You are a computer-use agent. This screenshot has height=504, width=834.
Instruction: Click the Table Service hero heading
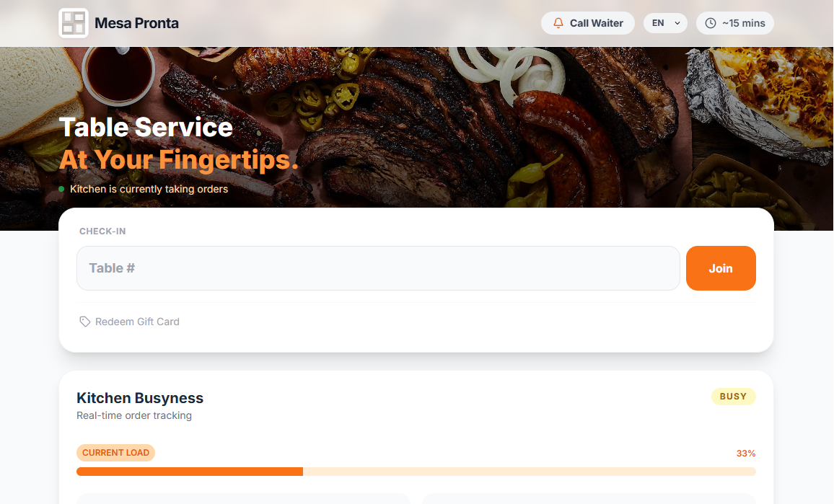(146, 128)
